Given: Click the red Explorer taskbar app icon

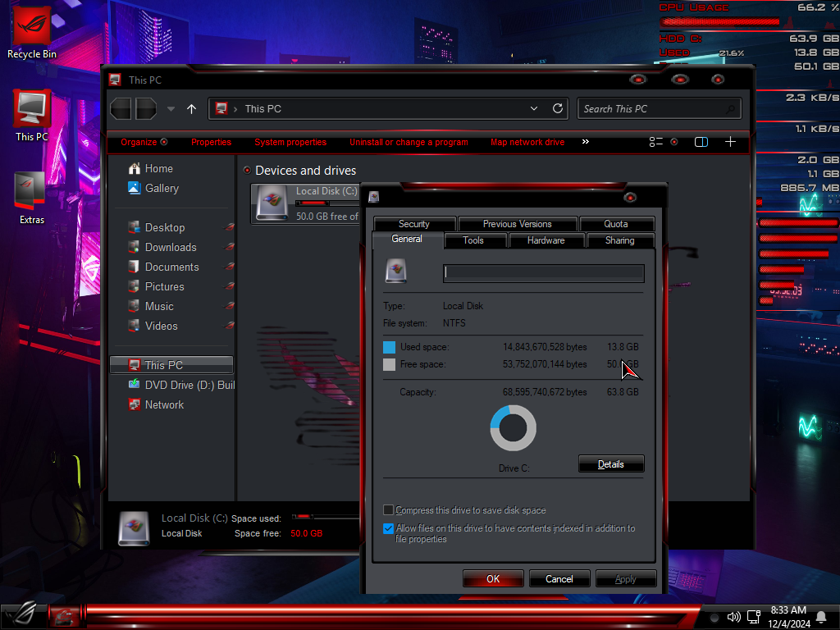Looking at the screenshot, I should (64, 616).
